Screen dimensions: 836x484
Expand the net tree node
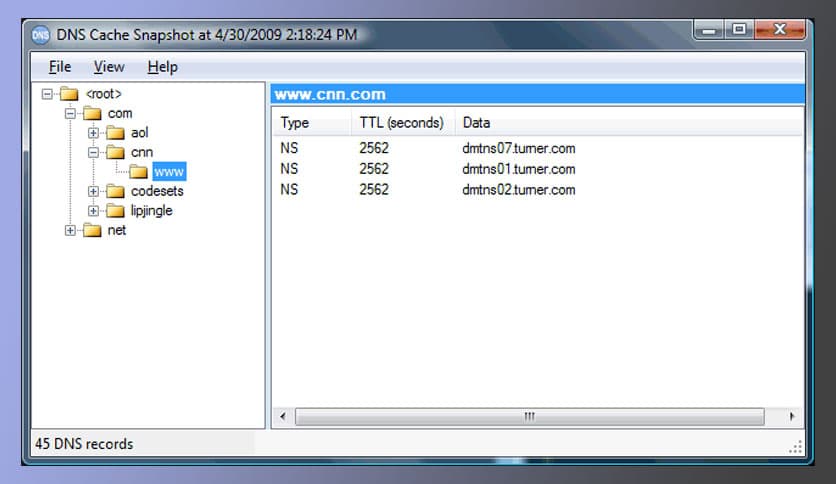70,230
